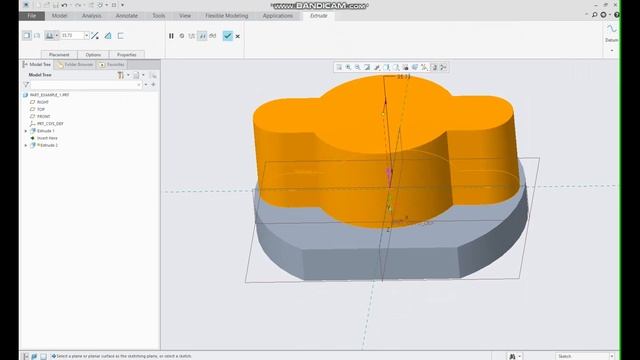Click the Find binoculars icon in status bar
Viewport: 640px width, 360px height.
pyautogui.click(x=512, y=356)
